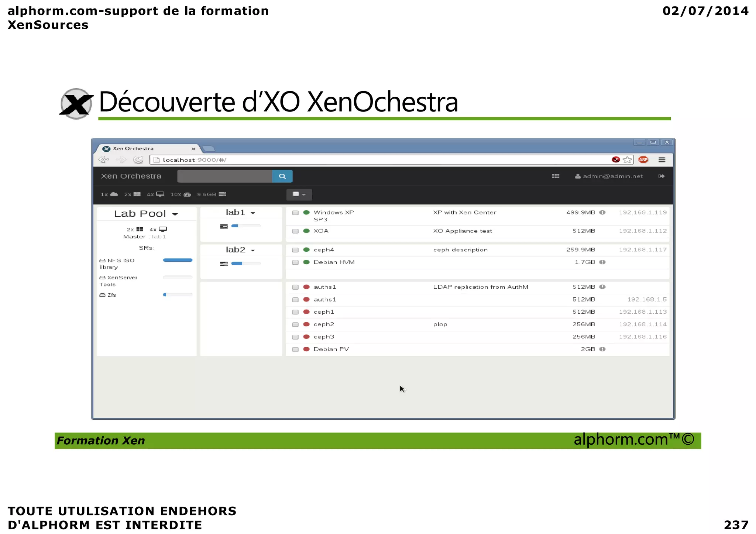This screenshot has height=534, width=756.
Task: Select the ceph3 checkbox
Action: (295, 337)
